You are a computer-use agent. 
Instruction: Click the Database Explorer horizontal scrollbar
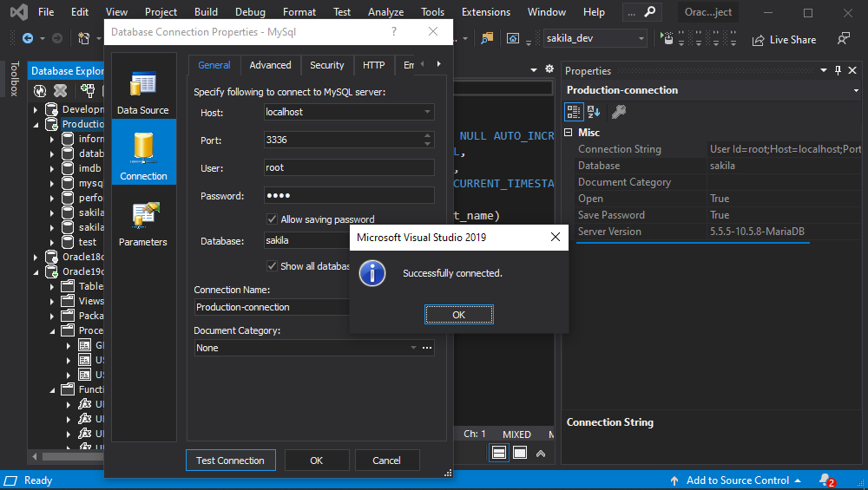pyautogui.click(x=73, y=456)
